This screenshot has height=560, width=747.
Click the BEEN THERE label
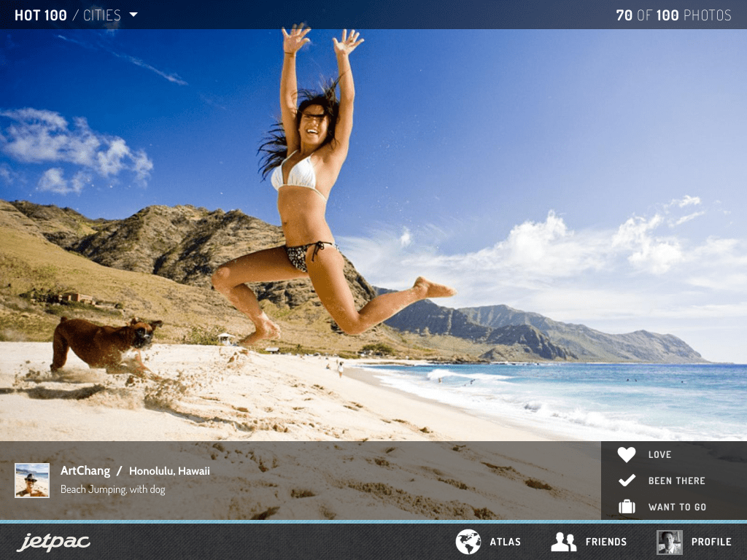(676, 481)
